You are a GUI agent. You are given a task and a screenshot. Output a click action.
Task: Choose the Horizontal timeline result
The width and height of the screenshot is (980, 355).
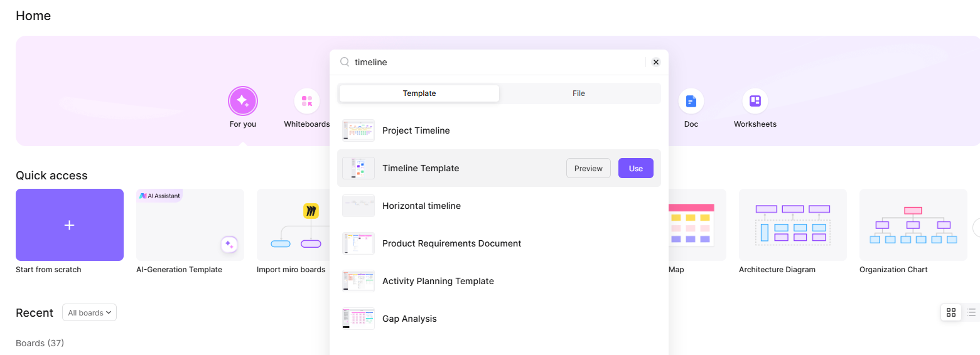499,206
